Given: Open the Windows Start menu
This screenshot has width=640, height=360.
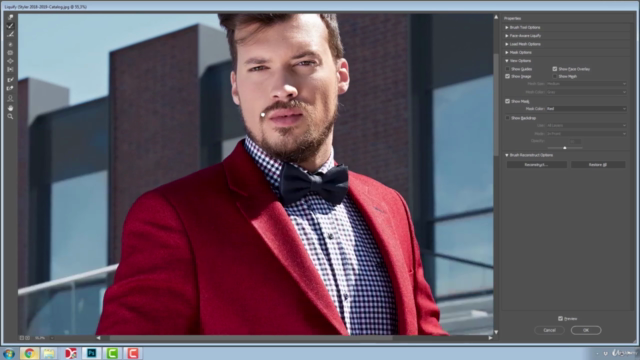Looking at the screenshot, I should [9, 353].
